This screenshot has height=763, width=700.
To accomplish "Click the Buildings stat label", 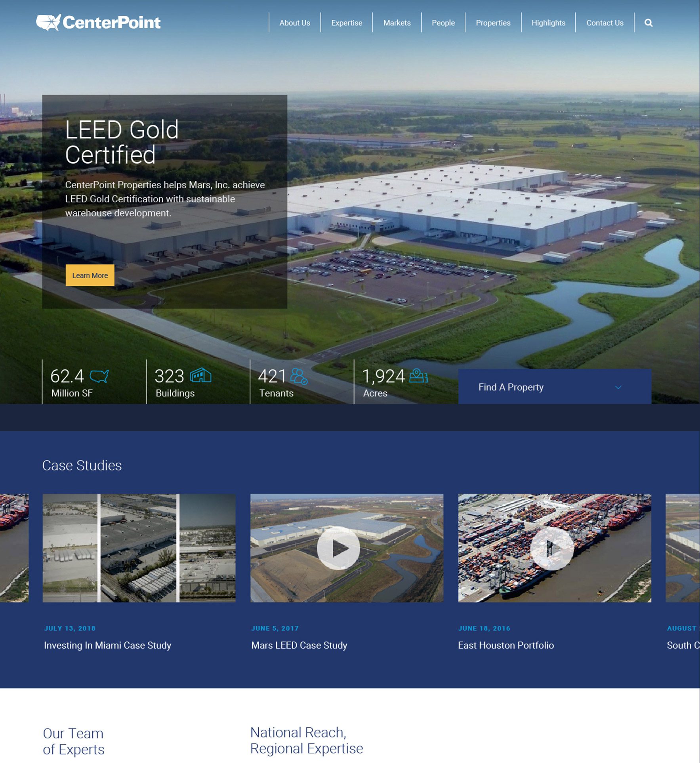I will pos(175,393).
